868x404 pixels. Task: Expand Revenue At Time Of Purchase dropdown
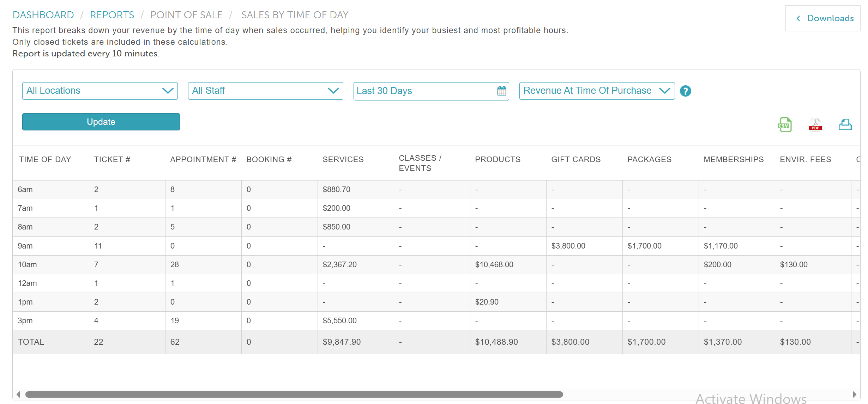(x=597, y=91)
